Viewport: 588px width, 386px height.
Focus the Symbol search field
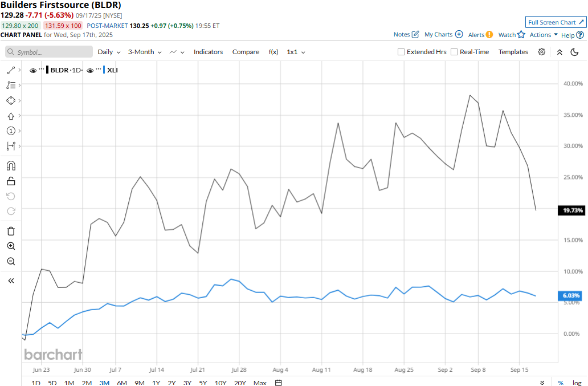(x=49, y=52)
